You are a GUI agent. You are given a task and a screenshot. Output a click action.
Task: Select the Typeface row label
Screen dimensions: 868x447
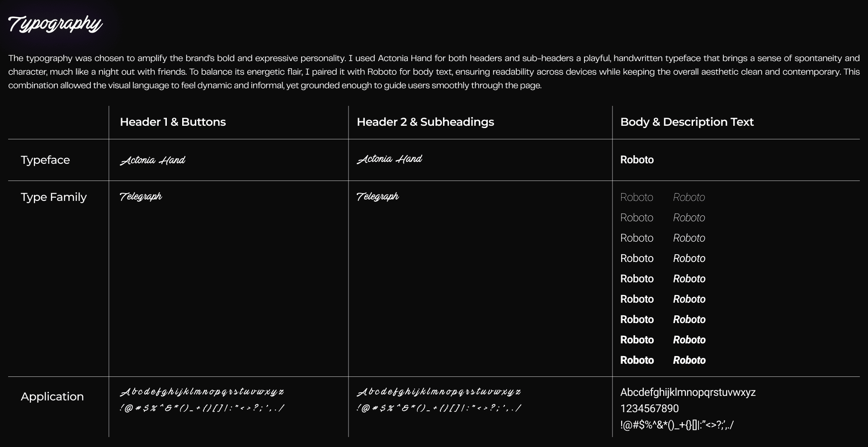point(45,160)
